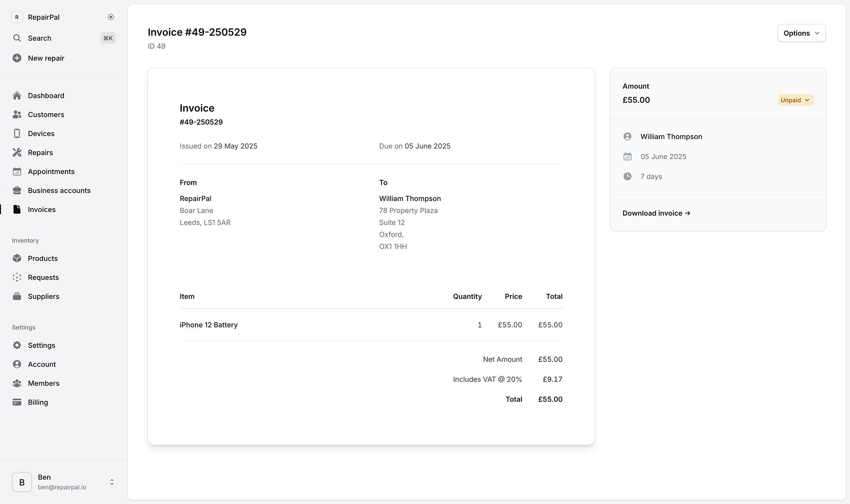
Task: Open Appointments
Action: [x=51, y=171]
